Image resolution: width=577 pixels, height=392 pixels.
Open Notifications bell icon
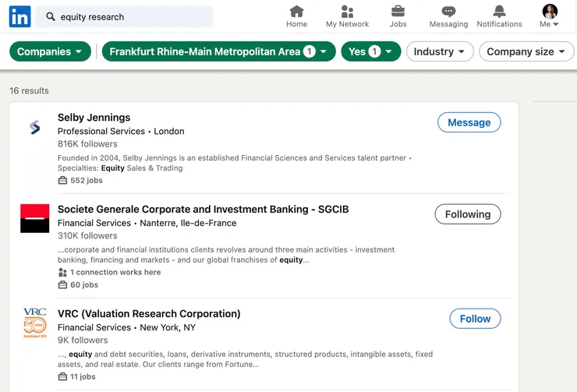(x=499, y=12)
